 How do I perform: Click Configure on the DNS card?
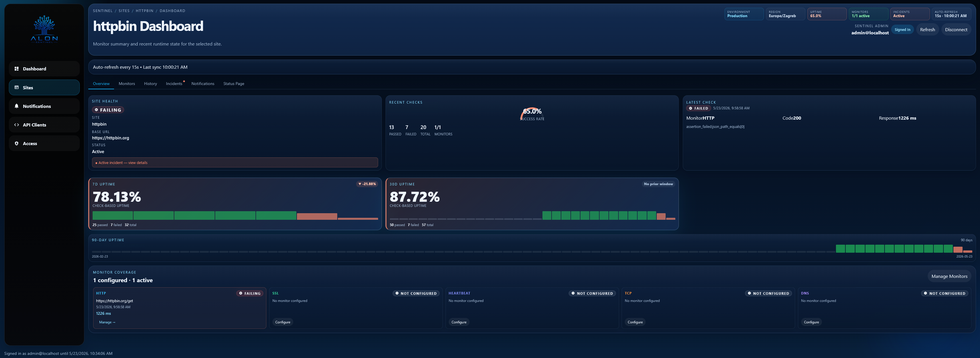(x=811, y=322)
